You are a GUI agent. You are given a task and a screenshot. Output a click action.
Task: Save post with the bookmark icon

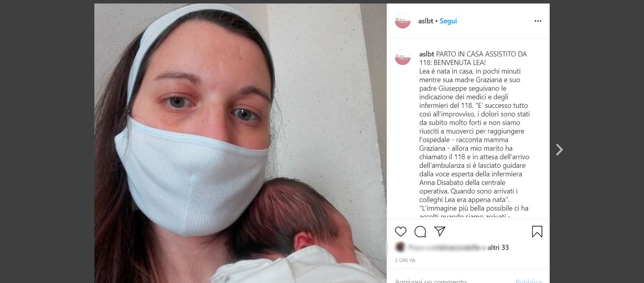click(x=537, y=232)
